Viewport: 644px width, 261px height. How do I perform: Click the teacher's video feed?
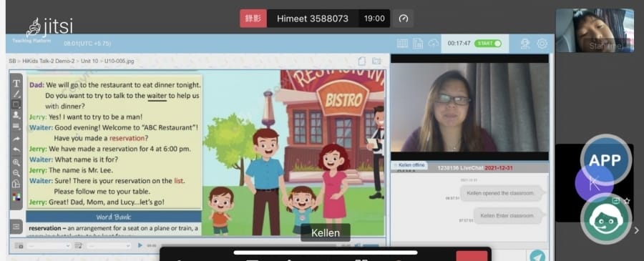coord(469,107)
